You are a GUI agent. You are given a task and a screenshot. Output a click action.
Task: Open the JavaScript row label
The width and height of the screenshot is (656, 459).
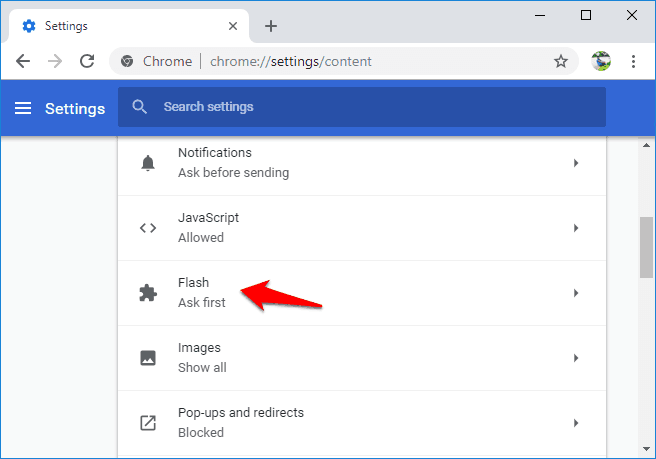click(208, 218)
